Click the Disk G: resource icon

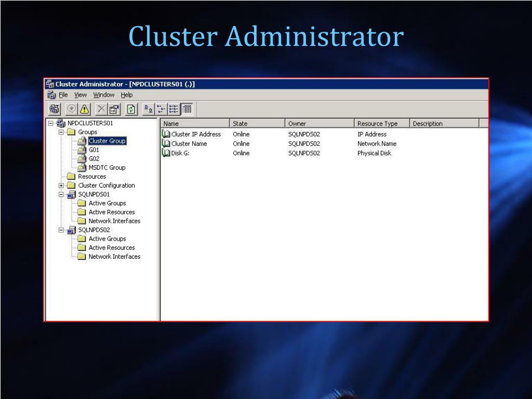click(166, 153)
